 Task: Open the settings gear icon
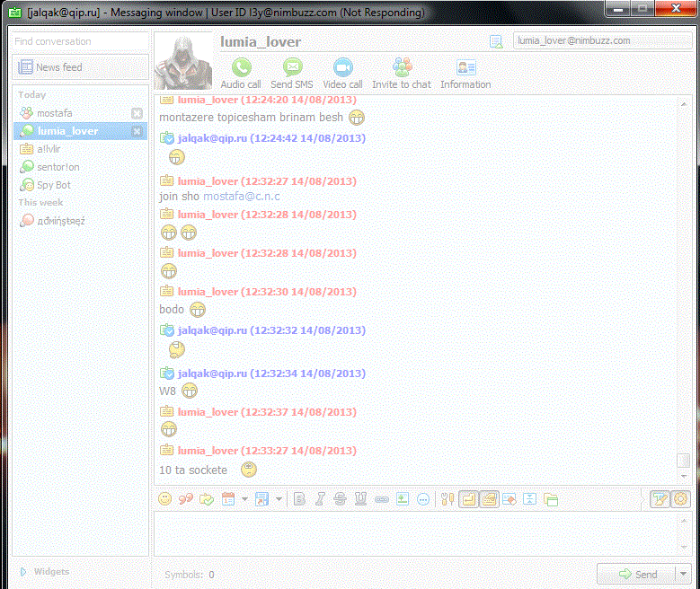[x=681, y=499]
